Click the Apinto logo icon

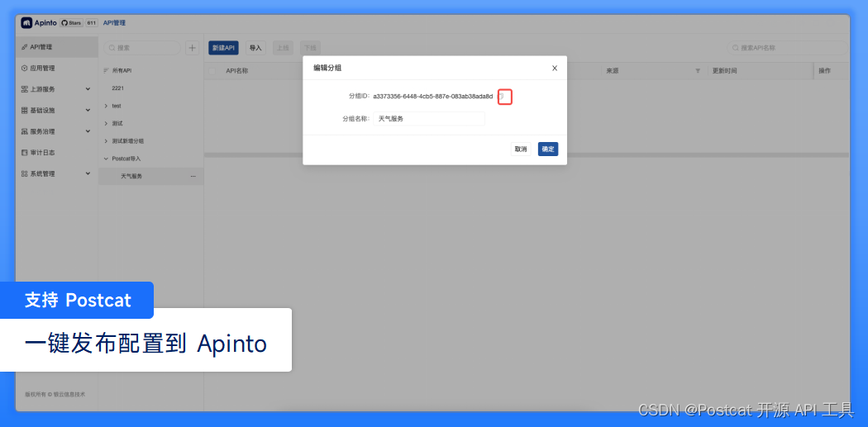[26, 22]
